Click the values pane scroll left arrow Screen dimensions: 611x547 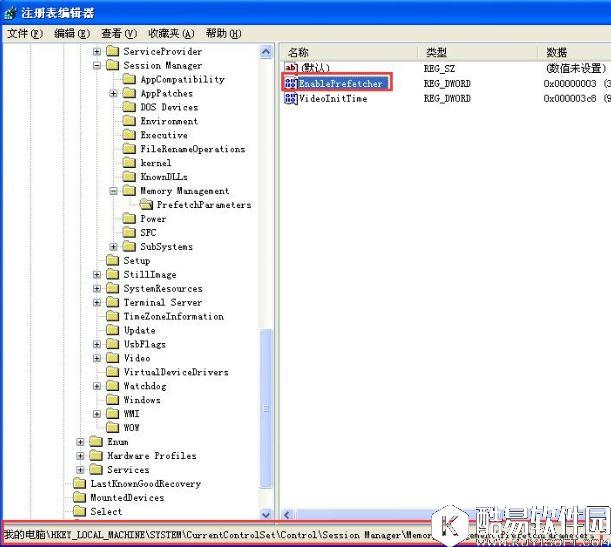[287, 515]
